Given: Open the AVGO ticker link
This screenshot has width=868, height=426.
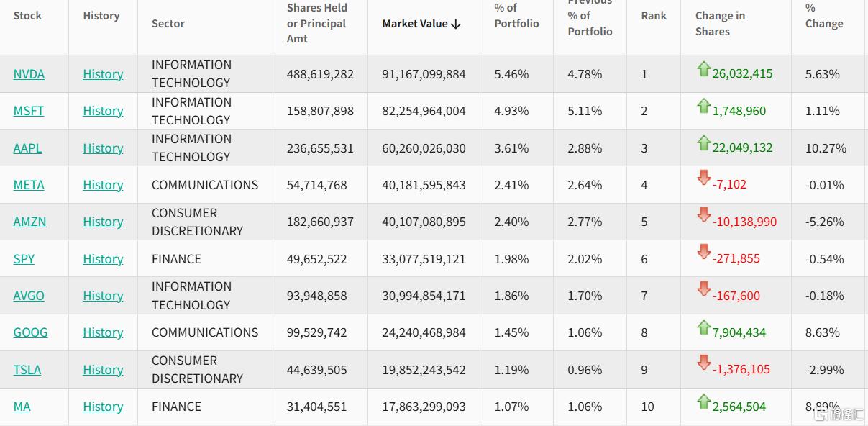Looking at the screenshot, I should coord(29,296).
